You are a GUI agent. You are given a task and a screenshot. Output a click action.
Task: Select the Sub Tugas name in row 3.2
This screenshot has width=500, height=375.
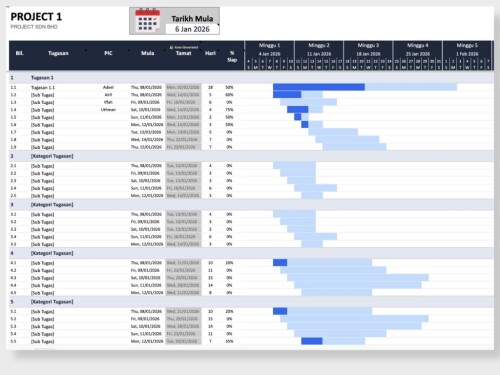pos(42,222)
